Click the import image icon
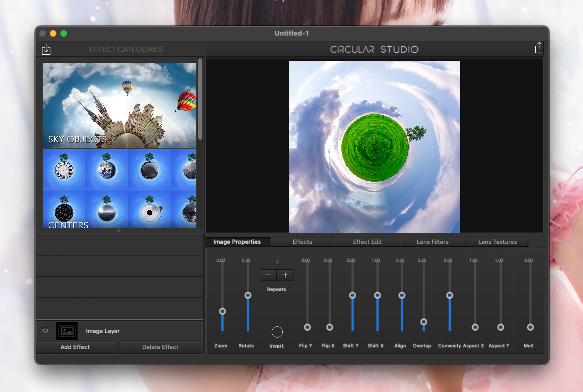The image size is (583, 392). pos(46,49)
